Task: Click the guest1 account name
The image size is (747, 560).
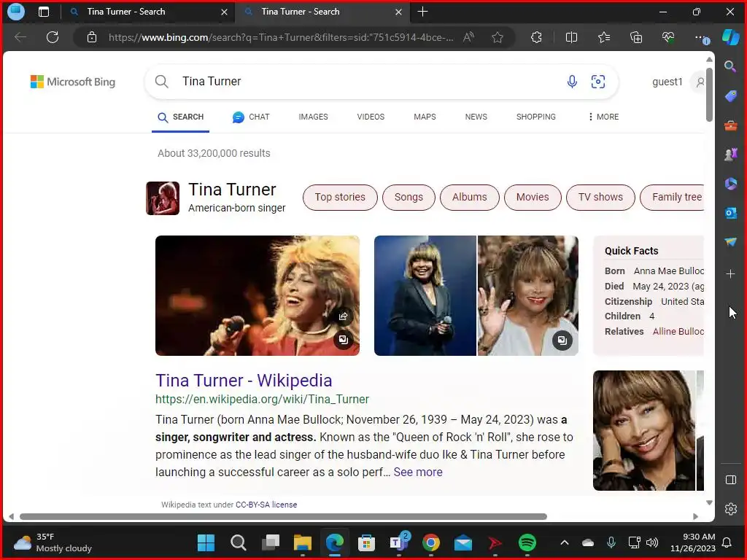Action: [667, 82]
